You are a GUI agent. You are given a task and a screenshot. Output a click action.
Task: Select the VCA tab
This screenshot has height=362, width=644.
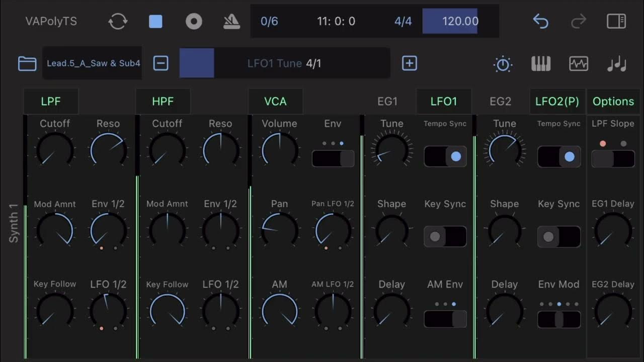click(x=275, y=102)
